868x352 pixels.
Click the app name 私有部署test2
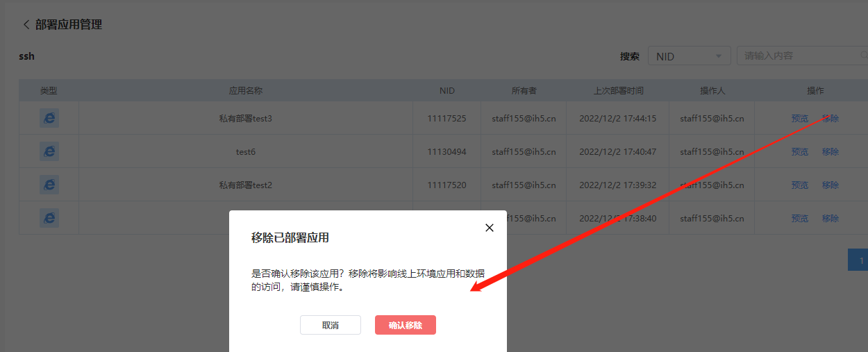pos(246,185)
